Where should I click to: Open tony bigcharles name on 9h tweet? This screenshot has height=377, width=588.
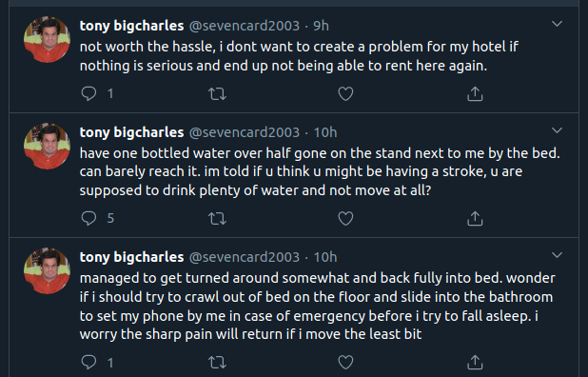pyautogui.click(x=131, y=26)
